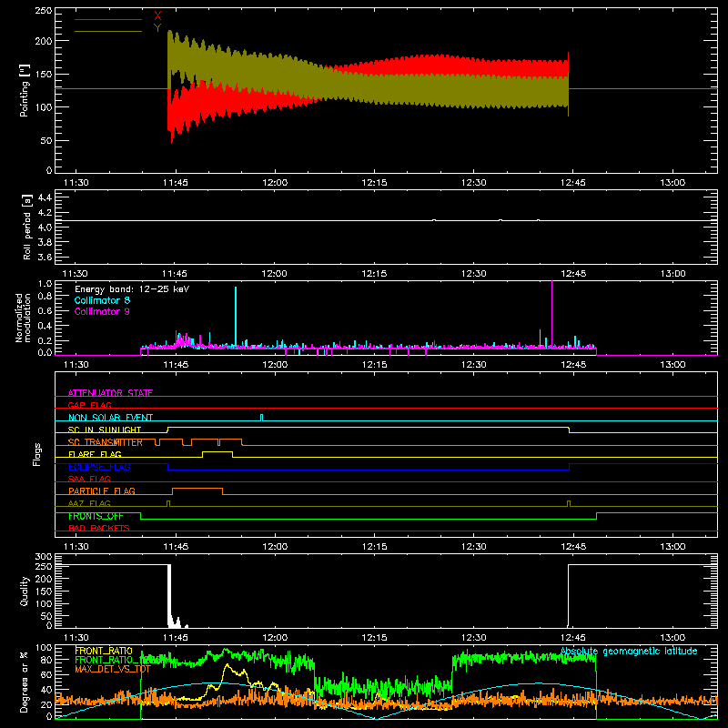Click the red 'X' legend label
This screenshot has height=728, width=728.
[x=157, y=16]
